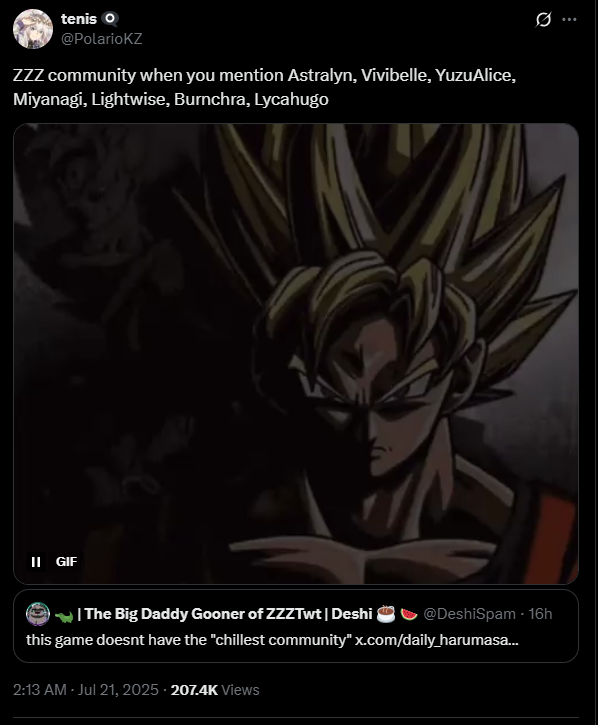Screen dimensions: 598x725
Task: Open the three-dot more options menu
Action: 569,19
